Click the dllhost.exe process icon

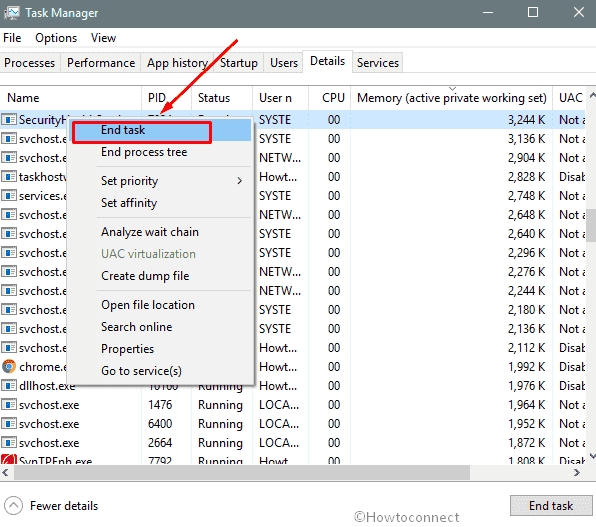point(9,386)
